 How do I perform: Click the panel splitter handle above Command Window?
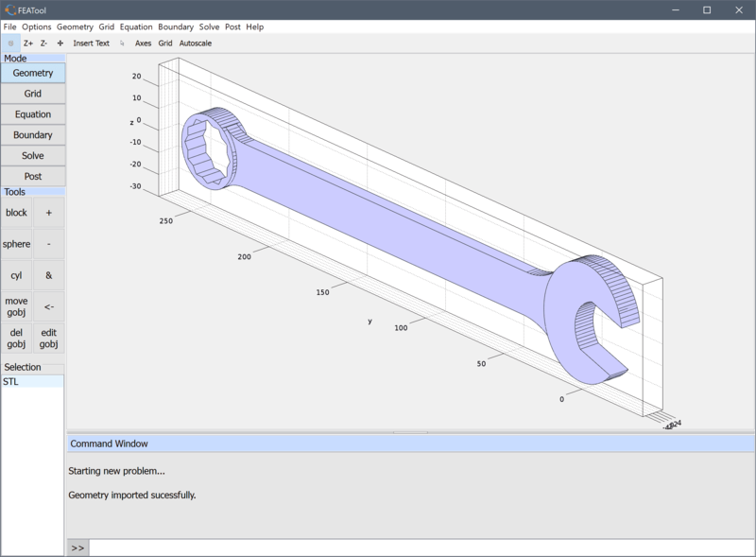pos(410,432)
